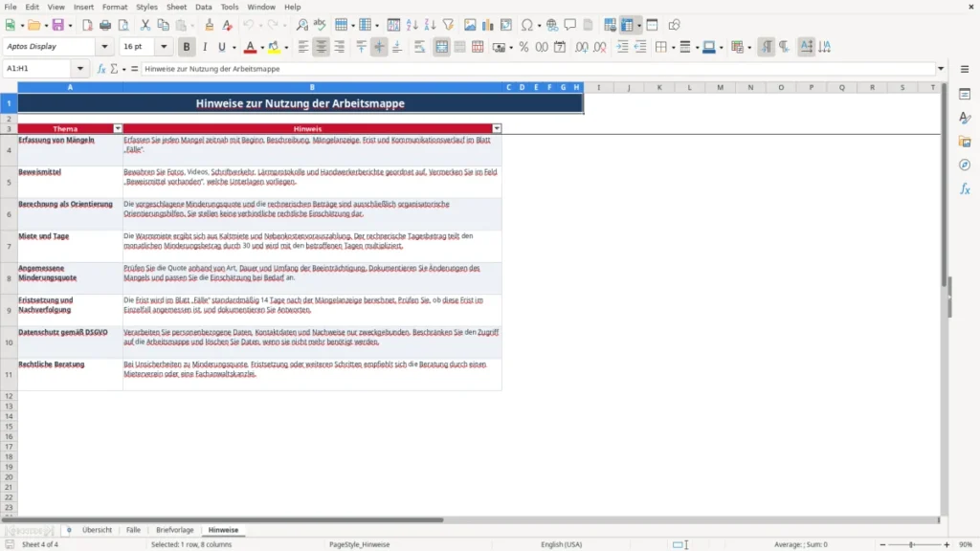This screenshot has width=980, height=551.
Task: Expand the formula bar
Action: [x=941, y=69]
